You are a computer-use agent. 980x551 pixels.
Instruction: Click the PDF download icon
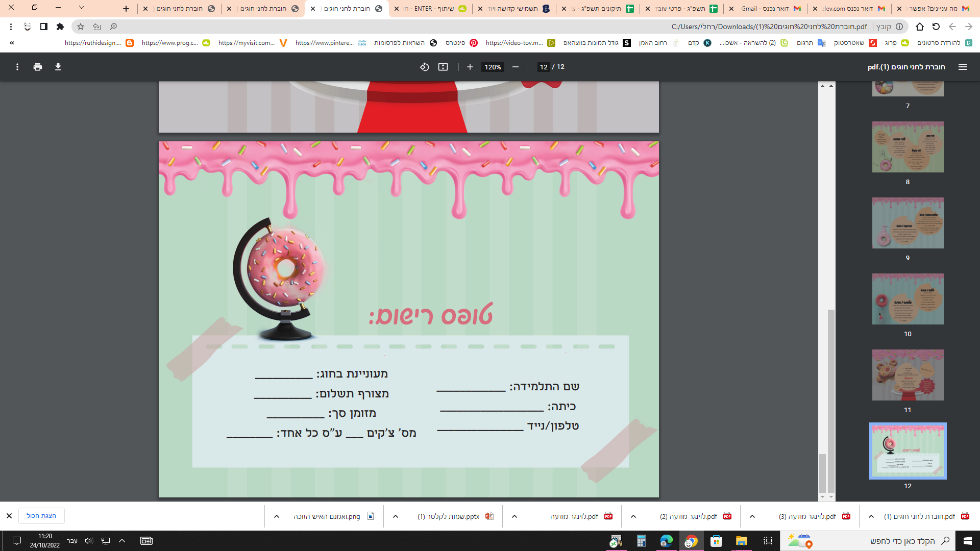point(58,67)
